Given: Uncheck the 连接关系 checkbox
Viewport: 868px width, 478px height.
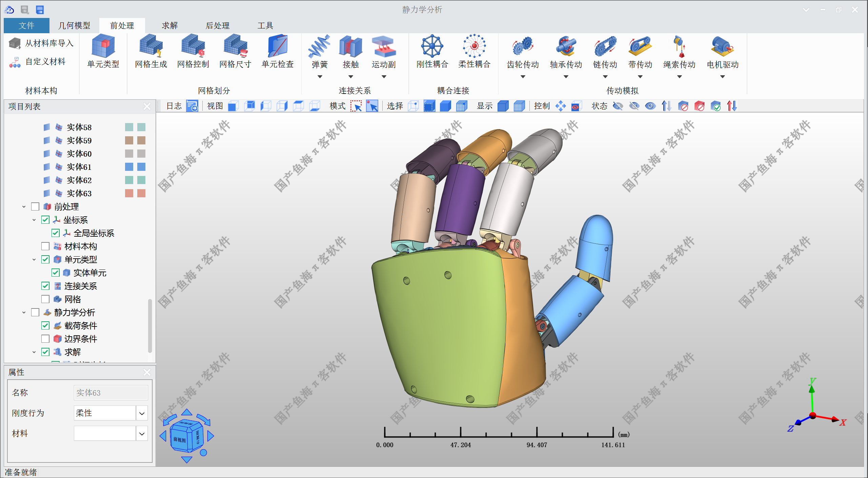Looking at the screenshot, I should click(x=45, y=286).
